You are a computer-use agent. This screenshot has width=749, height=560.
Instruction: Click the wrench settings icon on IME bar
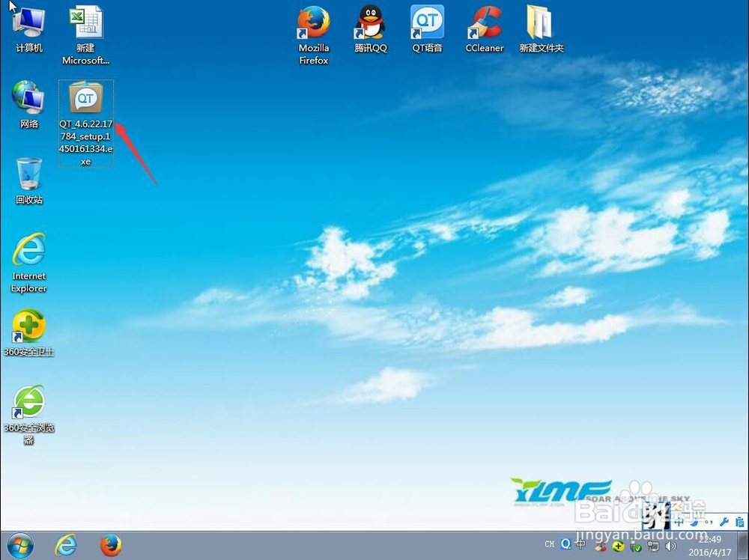coord(724,522)
